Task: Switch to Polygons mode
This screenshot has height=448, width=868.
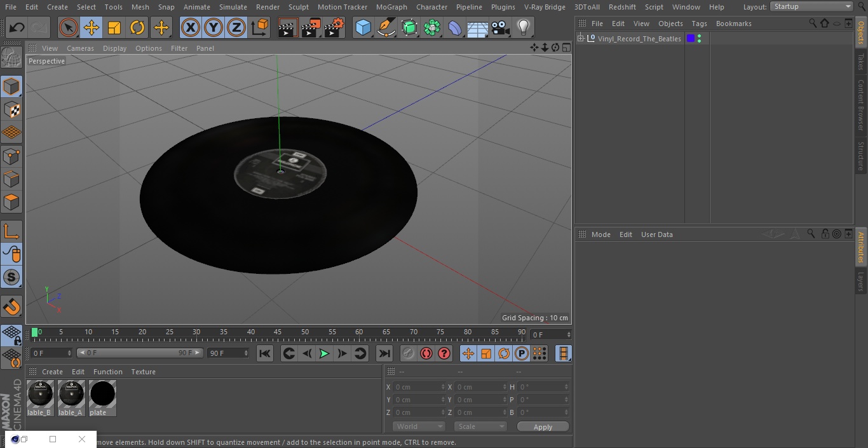Action: (11, 202)
